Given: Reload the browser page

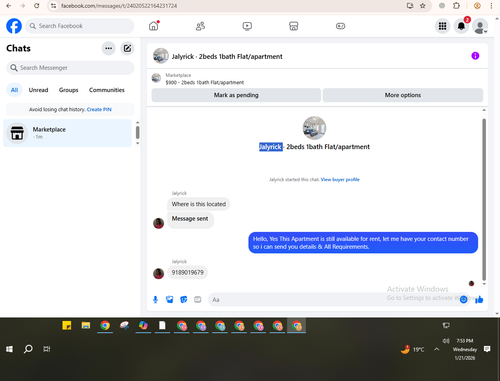Looking at the screenshot, I should coord(37,6).
